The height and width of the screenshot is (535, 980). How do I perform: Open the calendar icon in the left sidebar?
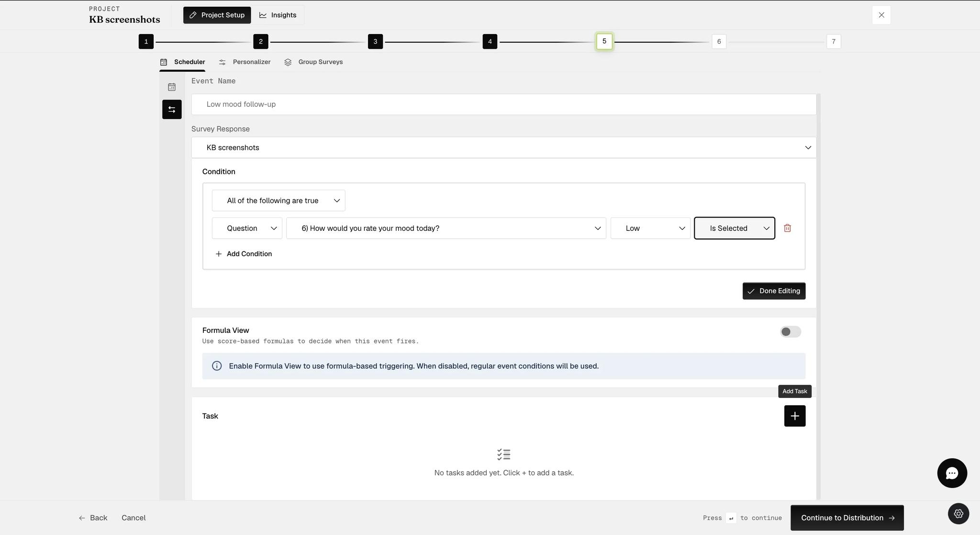click(172, 87)
